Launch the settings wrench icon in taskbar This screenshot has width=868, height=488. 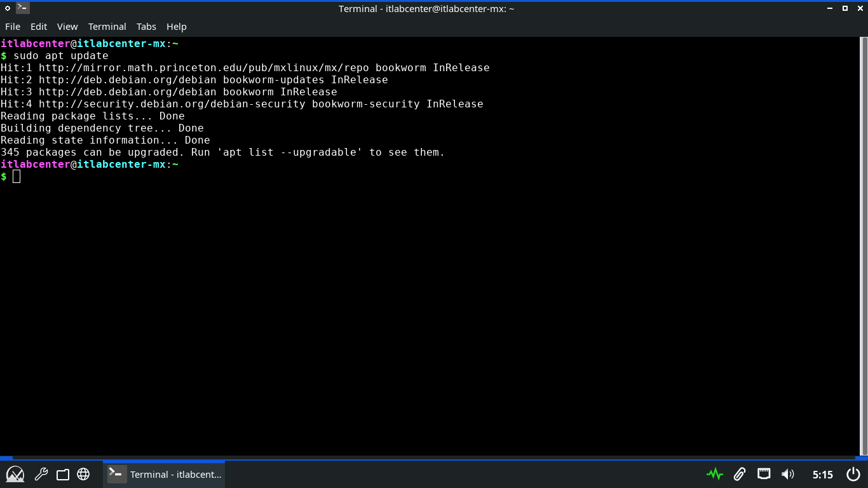41,474
